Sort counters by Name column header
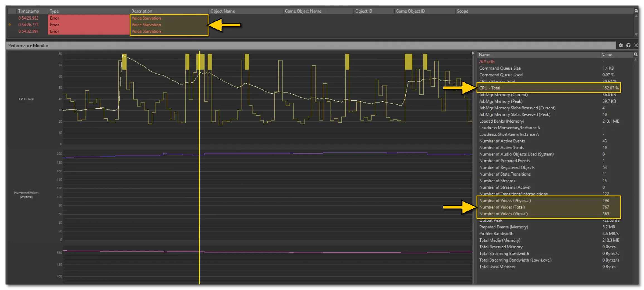The height and width of the screenshot is (290, 644). click(538, 55)
